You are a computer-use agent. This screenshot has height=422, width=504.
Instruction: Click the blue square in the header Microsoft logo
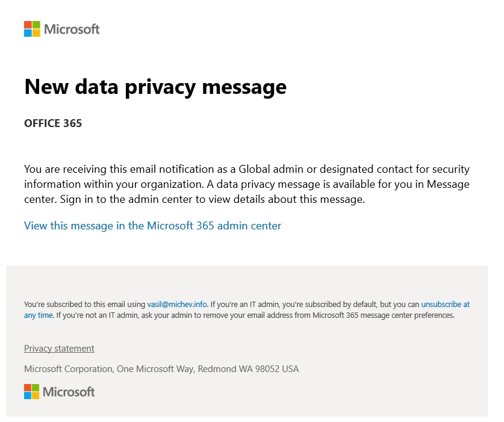(28, 33)
